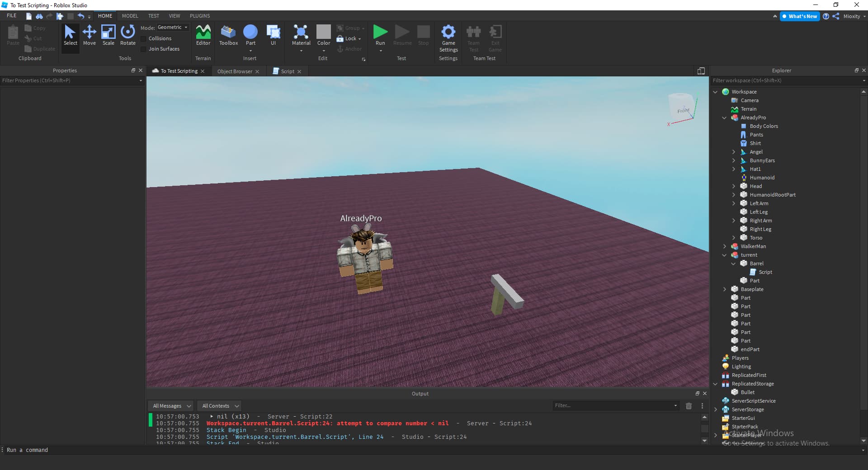Pick a part Color swatch
868x470 pixels.
click(x=324, y=32)
